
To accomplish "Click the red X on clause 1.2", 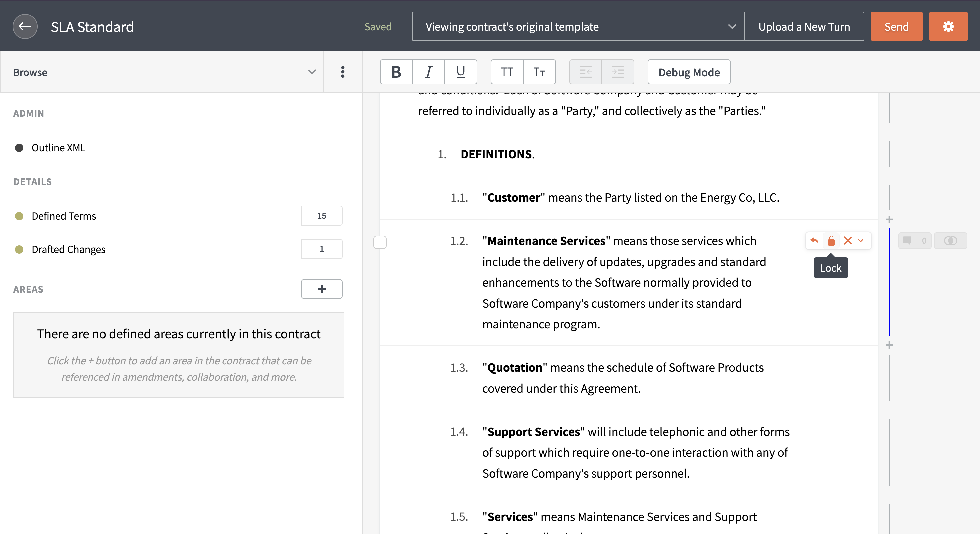I will 847,241.
